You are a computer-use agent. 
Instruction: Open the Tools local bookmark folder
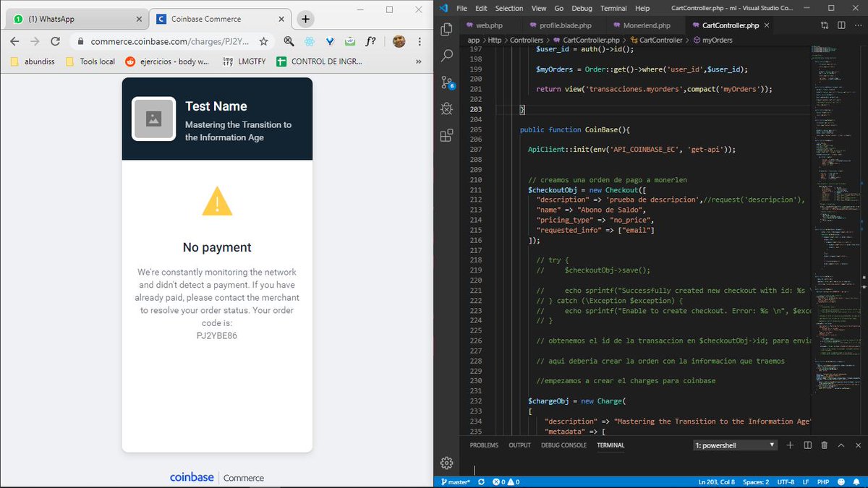(x=90, y=61)
